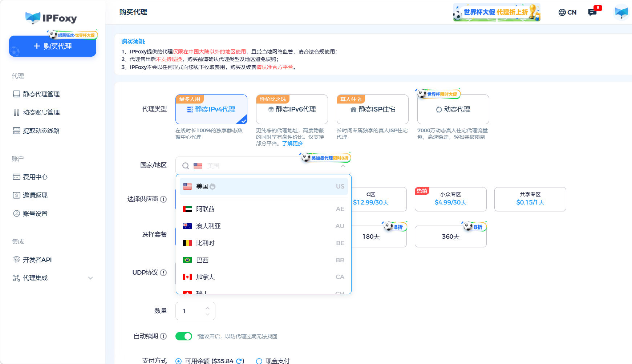632x364 pixels.
Task: Switch language via the CN globe icon
Action: pos(567,12)
